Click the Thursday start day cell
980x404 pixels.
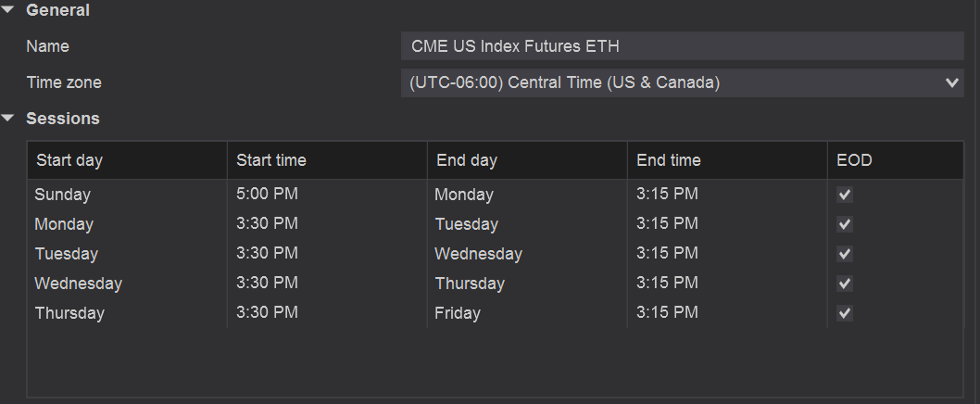(x=69, y=313)
